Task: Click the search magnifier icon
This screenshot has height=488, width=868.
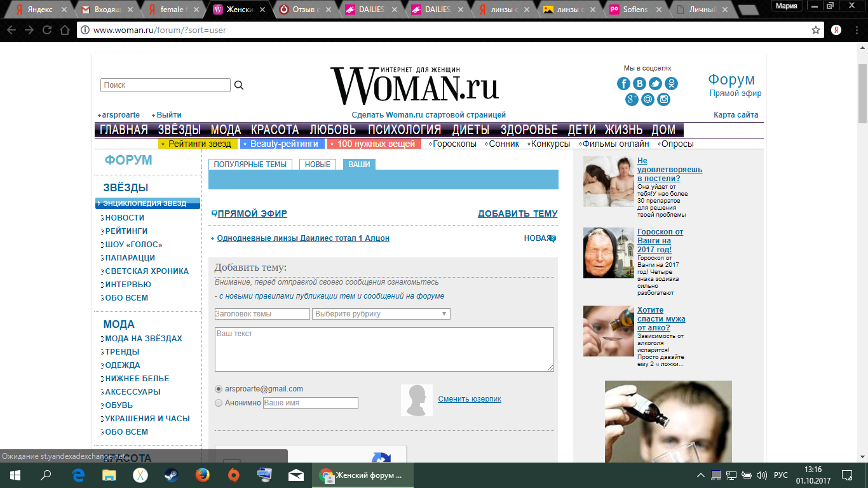Action: (x=239, y=85)
